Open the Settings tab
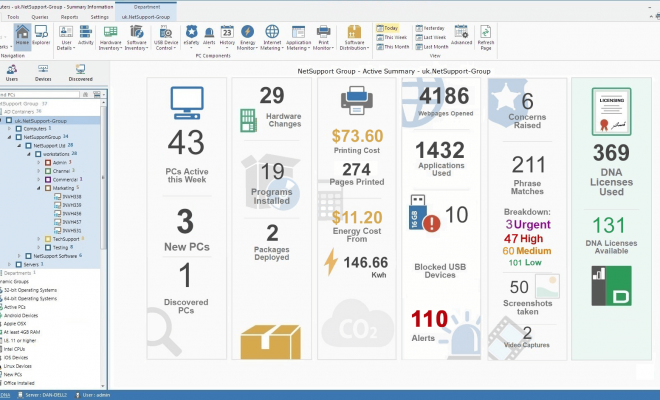The image size is (660, 400). point(100,17)
